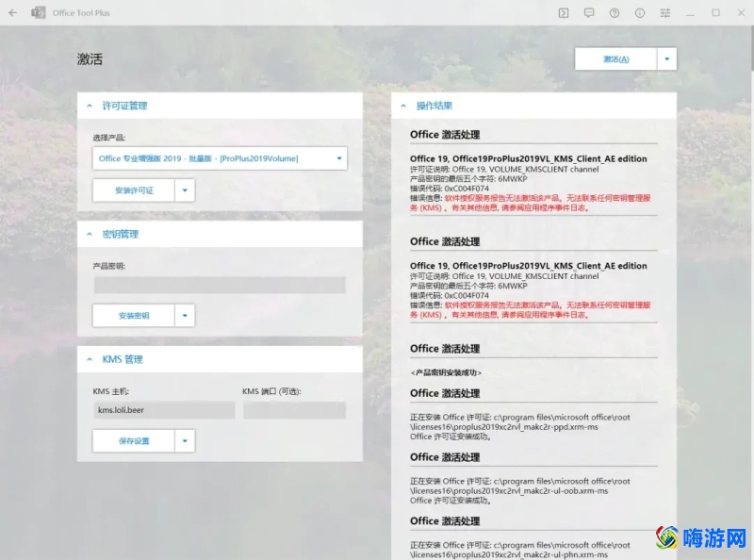Open dropdown arrow beside 安装密钥
This screenshot has height=560, width=754.
coord(185,316)
